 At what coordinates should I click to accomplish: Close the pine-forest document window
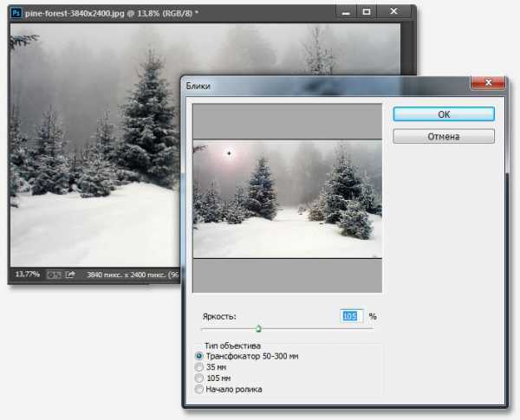[x=393, y=11]
